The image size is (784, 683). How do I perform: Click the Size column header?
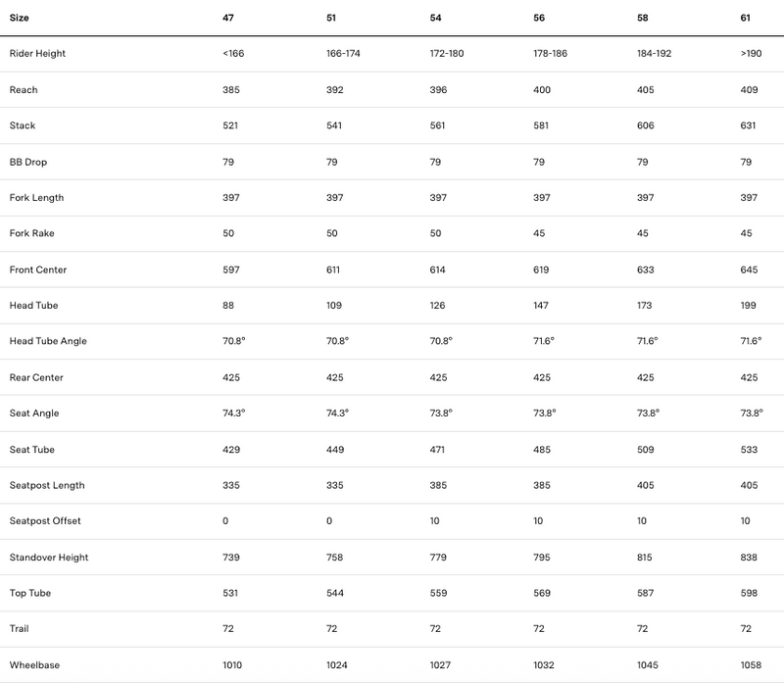click(x=19, y=18)
